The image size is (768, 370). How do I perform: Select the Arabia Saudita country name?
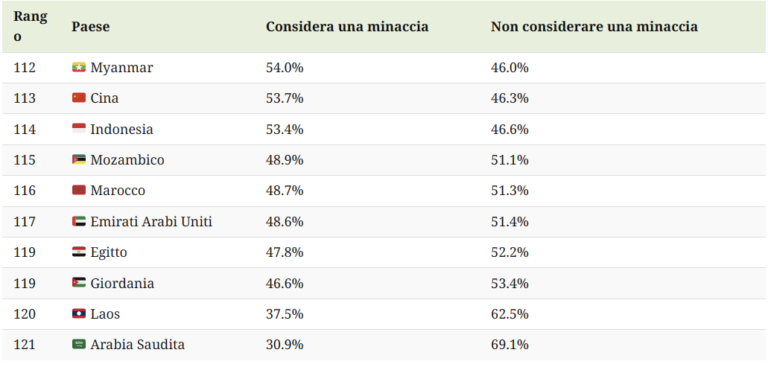(138, 345)
